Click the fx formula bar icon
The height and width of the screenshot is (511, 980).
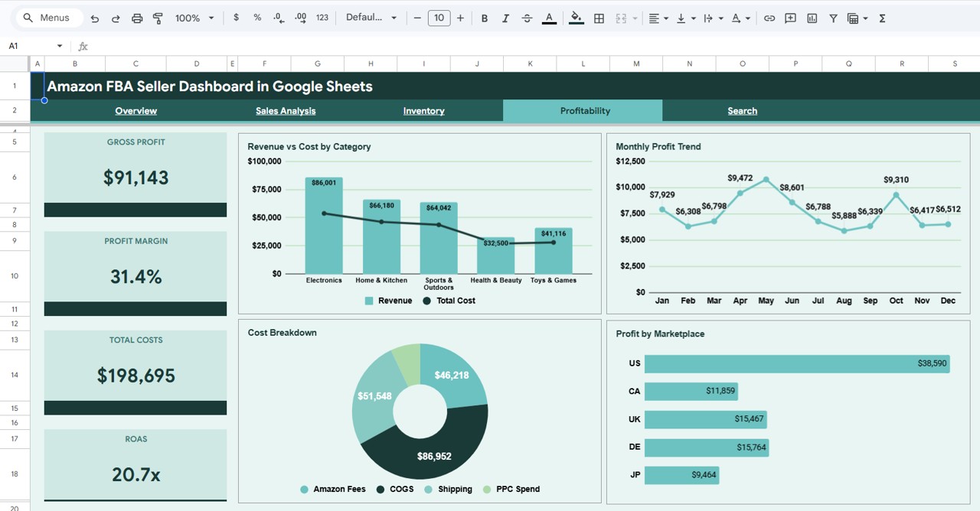83,47
